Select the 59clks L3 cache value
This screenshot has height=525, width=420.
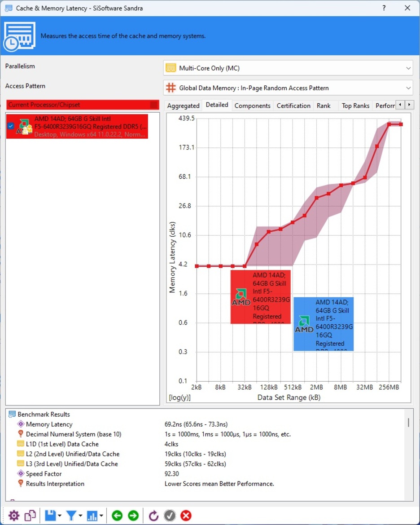195,464
